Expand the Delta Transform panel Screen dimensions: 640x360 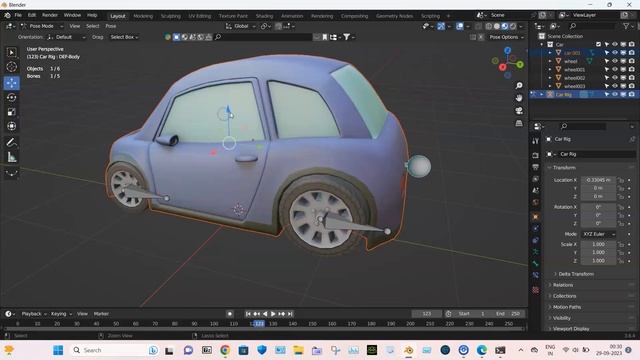[576, 274]
